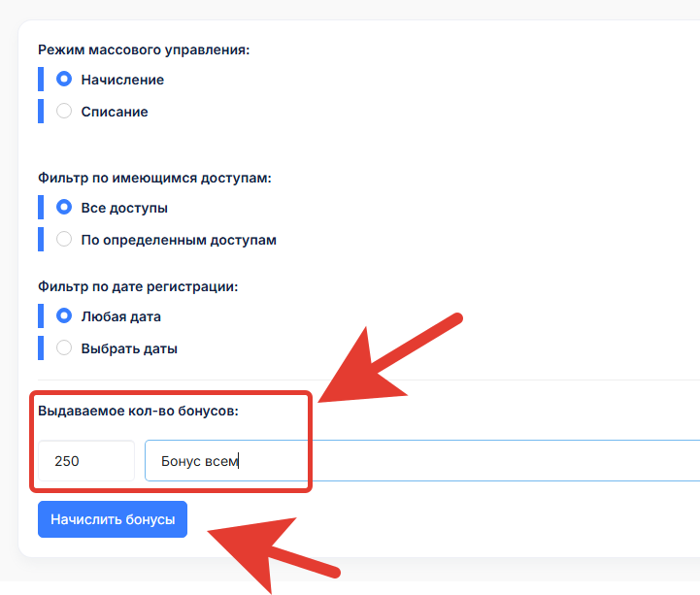Focus the comment field containing Бонус всем

(422, 461)
